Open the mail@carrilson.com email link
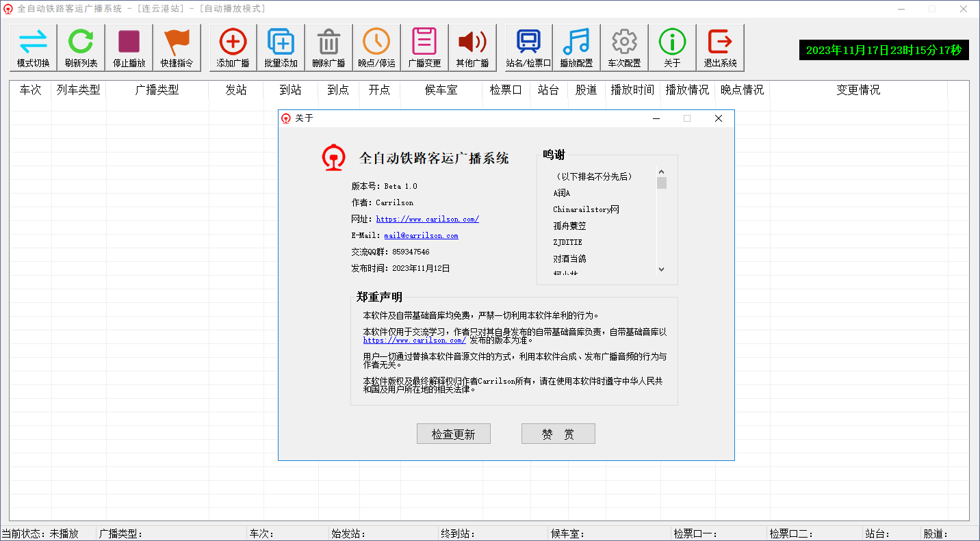This screenshot has width=980, height=541. coord(421,235)
